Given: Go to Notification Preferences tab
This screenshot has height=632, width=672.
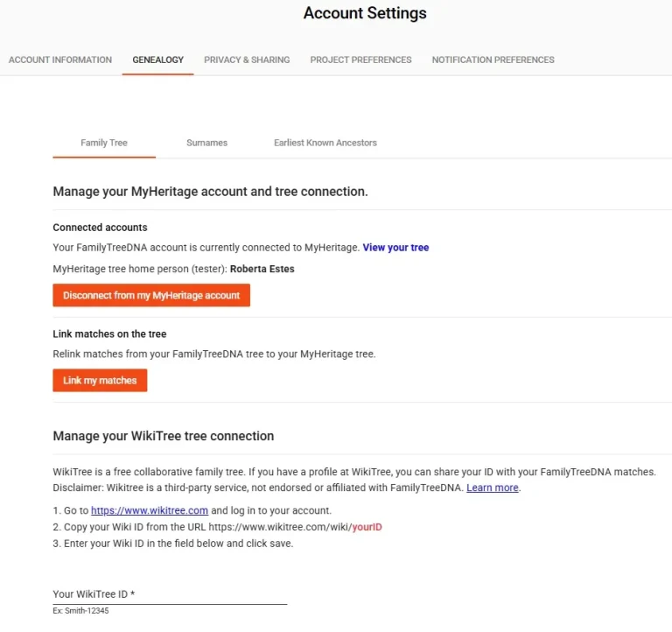Looking at the screenshot, I should click(493, 60).
